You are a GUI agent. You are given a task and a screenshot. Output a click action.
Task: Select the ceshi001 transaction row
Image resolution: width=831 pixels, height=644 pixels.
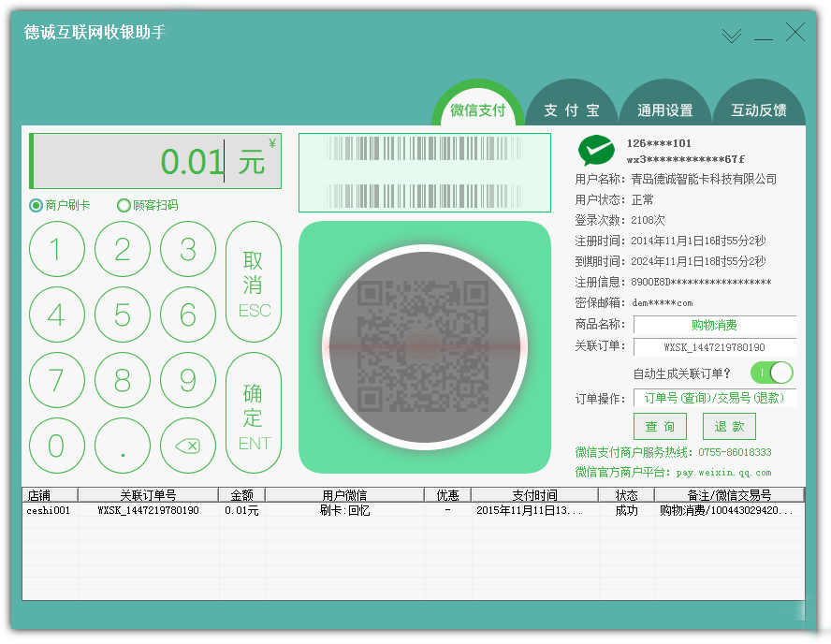click(412, 511)
